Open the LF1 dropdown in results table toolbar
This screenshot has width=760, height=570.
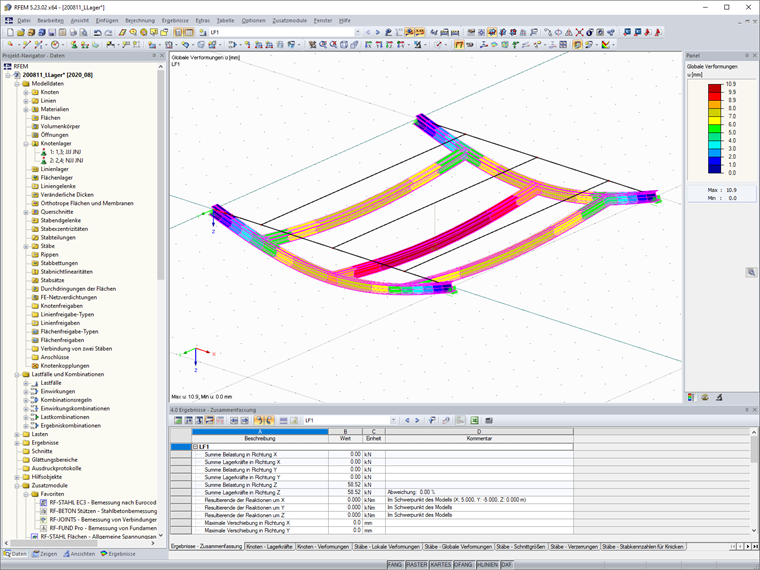[393, 421]
